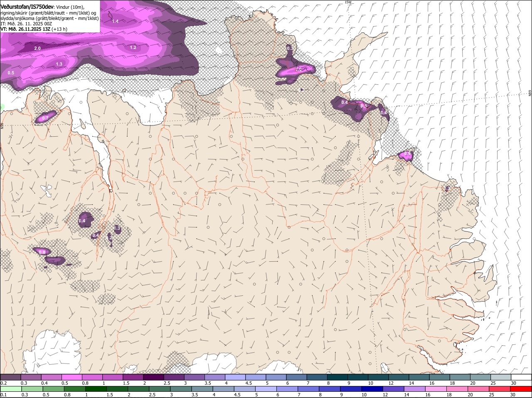Pick the dark purple snow swatch starting at 2
532x398 pixels.
coord(153,377)
